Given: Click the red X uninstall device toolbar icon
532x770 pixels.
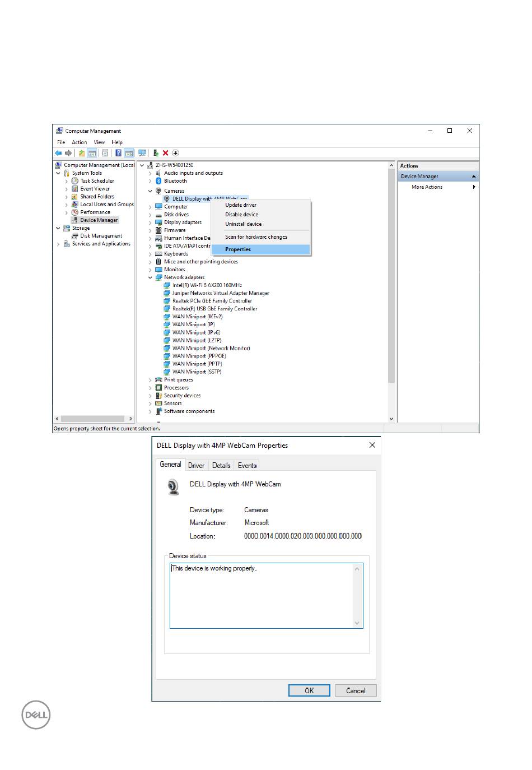Looking at the screenshot, I should coord(166,153).
